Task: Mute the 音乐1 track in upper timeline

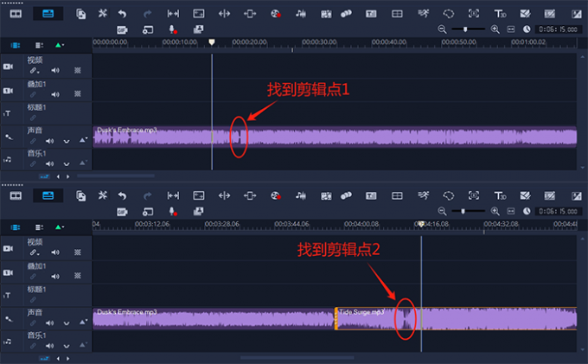Action: tap(49, 163)
